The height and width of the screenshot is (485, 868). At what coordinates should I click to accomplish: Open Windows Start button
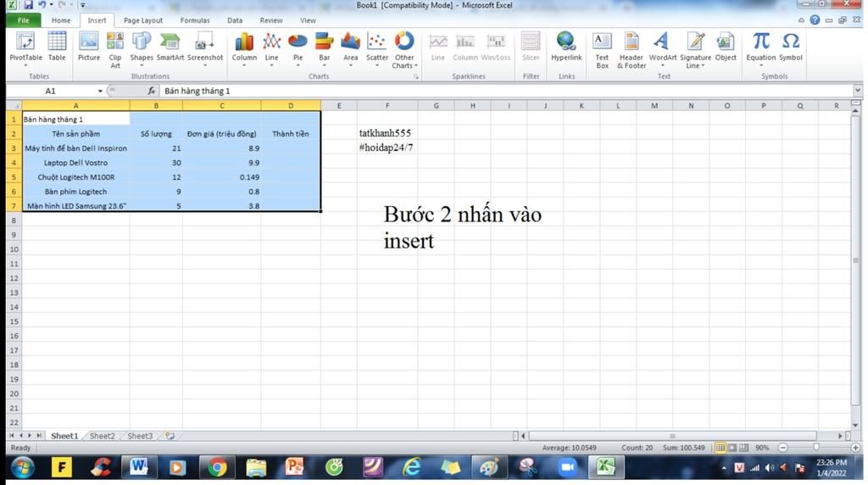point(22,468)
